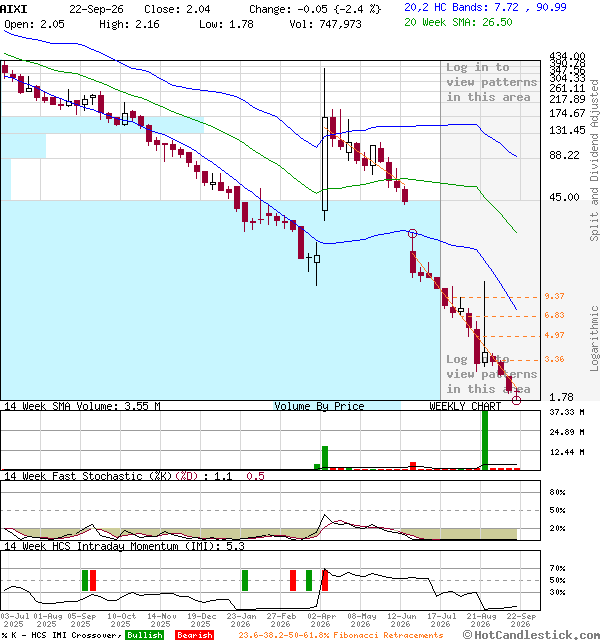This screenshot has height=640, width=600.
Task: Click the tall white candlestick at 02-Apr 2026
Action: tap(325, 164)
